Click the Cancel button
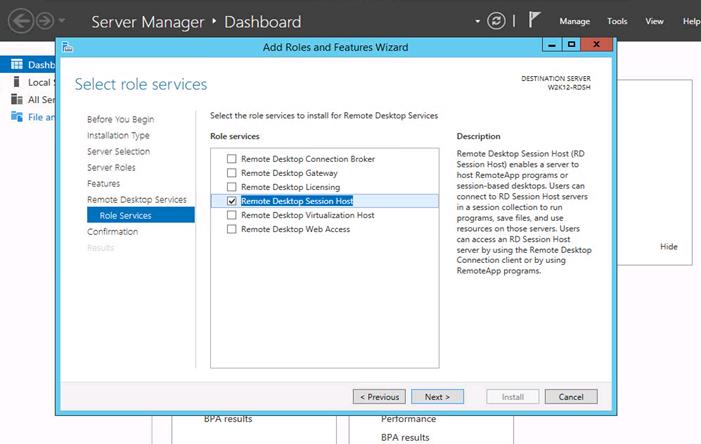The image size is (701, 444). (571, 397)
